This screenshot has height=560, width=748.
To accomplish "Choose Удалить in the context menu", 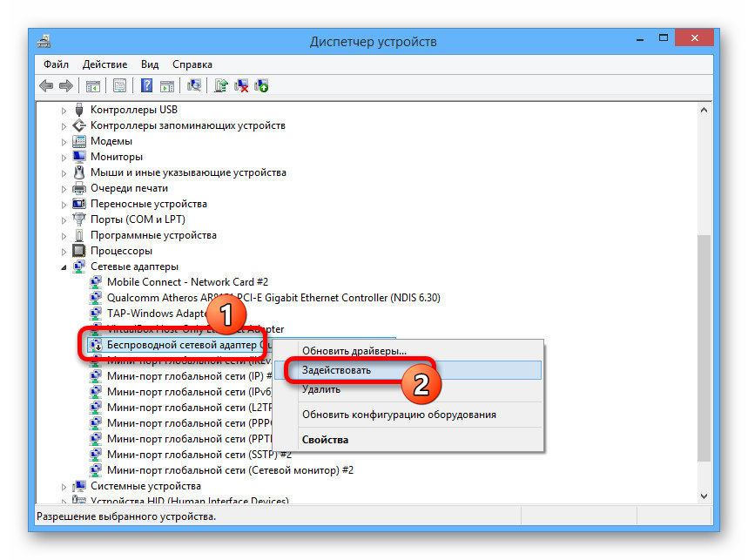I will (x=408, y=389).
